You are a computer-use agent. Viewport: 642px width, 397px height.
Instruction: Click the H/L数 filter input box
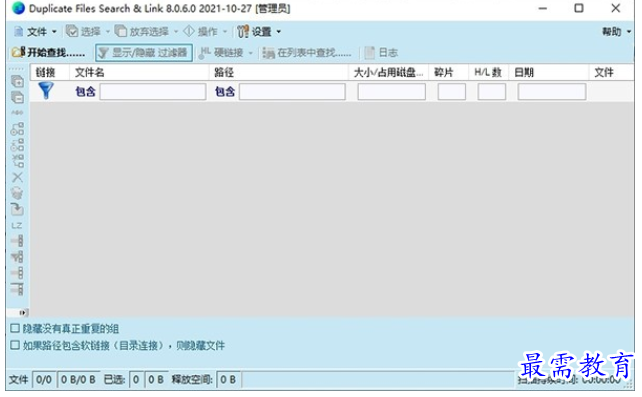(x=492, y=91)
